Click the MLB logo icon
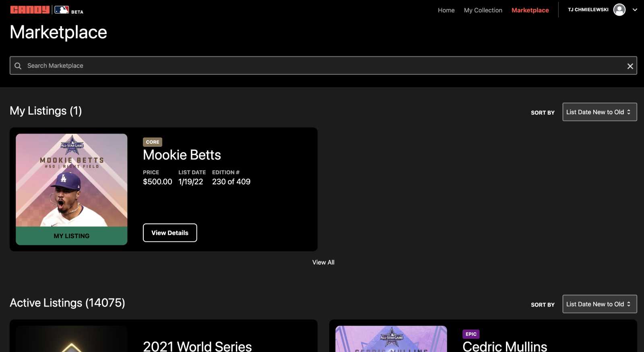 [x=62, y=10]
